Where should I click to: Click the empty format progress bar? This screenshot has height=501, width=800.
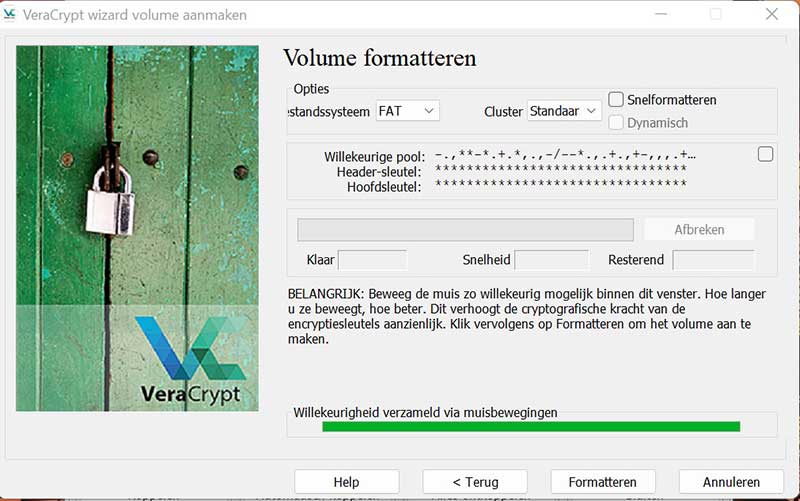coord(465,230)
